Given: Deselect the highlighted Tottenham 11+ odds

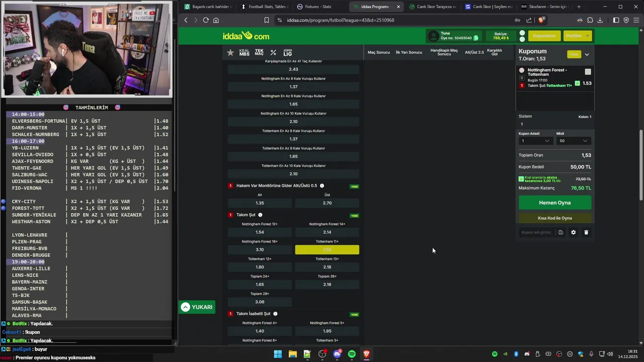Looking at the screenshot, I should (x=327, y=249).
